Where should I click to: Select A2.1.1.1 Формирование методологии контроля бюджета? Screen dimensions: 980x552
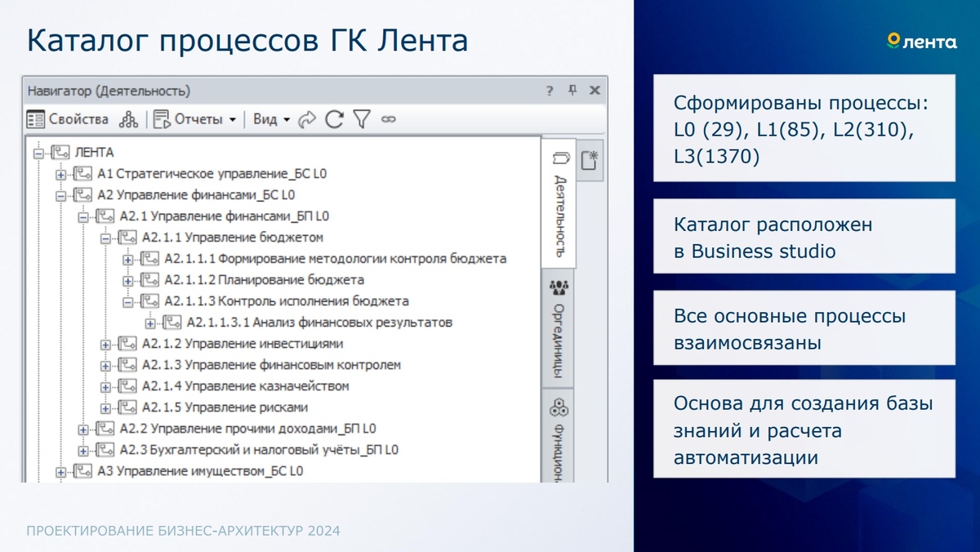click(336, 259)
